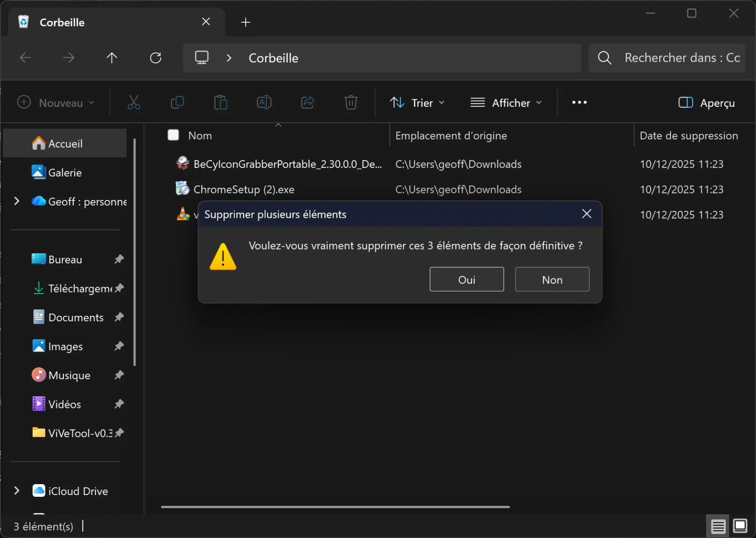The image size is (756, 538).
Task: Expand the Geoff personal OneDrive node
Action: click(x=17, y=201)
